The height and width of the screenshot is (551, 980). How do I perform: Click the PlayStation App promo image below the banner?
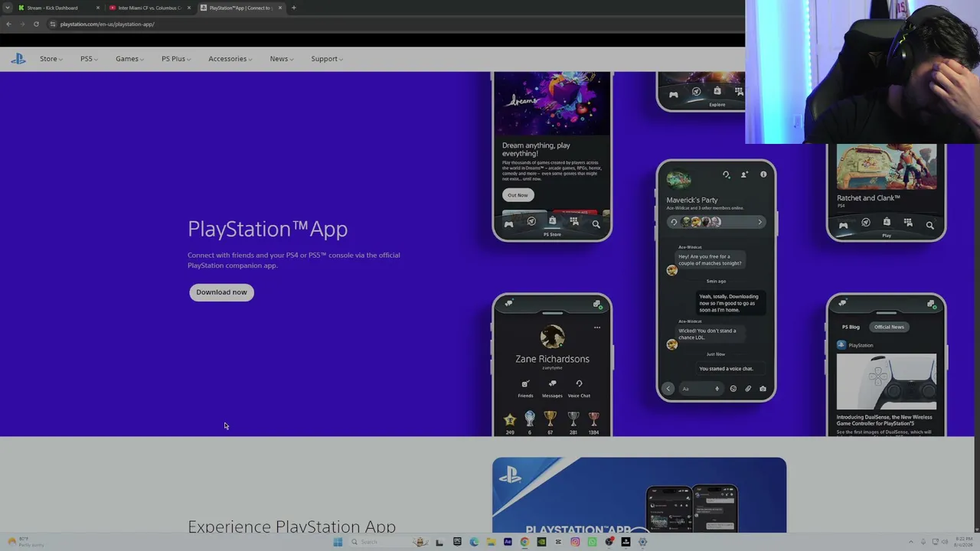point(639,495)
